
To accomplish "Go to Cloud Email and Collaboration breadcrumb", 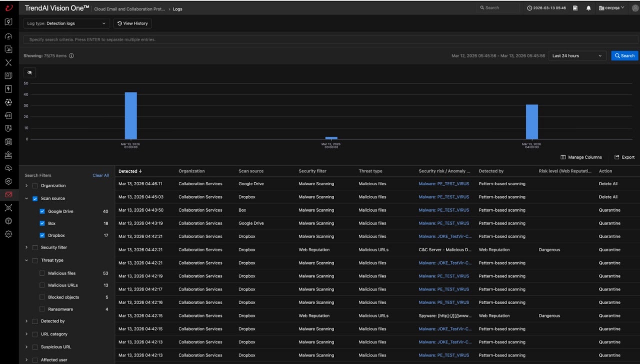I will pyautogui.click(x=129, y=9).
